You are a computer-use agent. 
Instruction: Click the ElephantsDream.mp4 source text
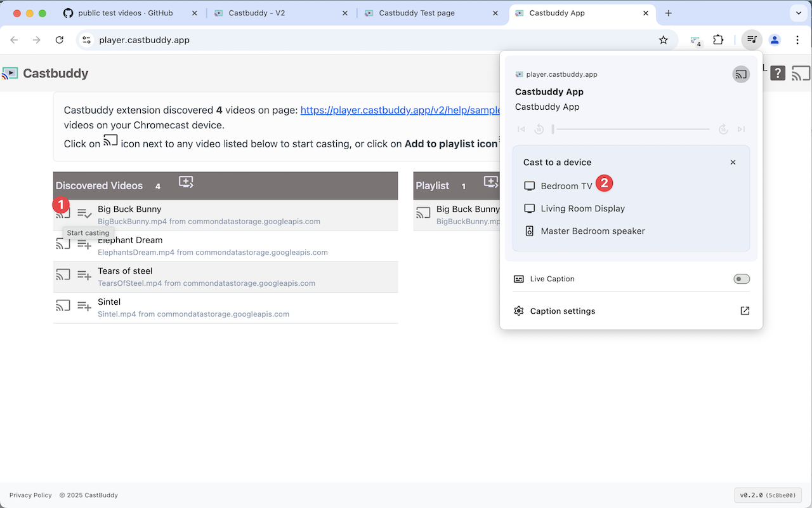pyautogui.click(x=213, y=252)
